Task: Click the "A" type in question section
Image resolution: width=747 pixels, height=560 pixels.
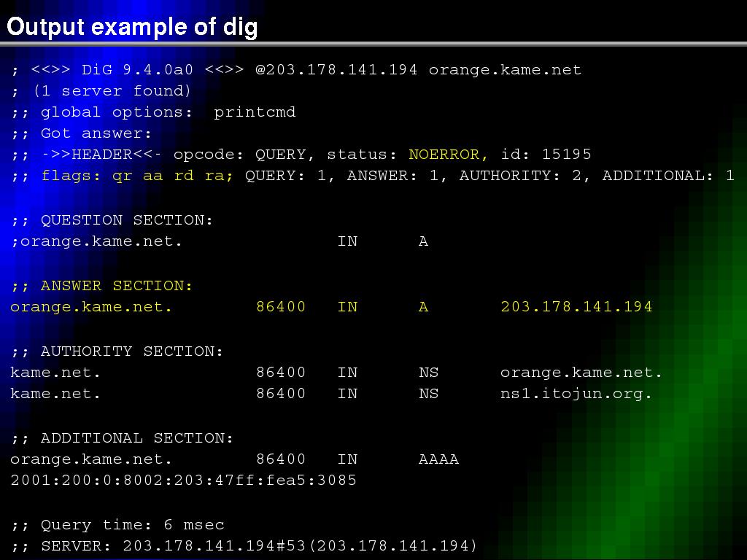Action: tap(423, 241)
